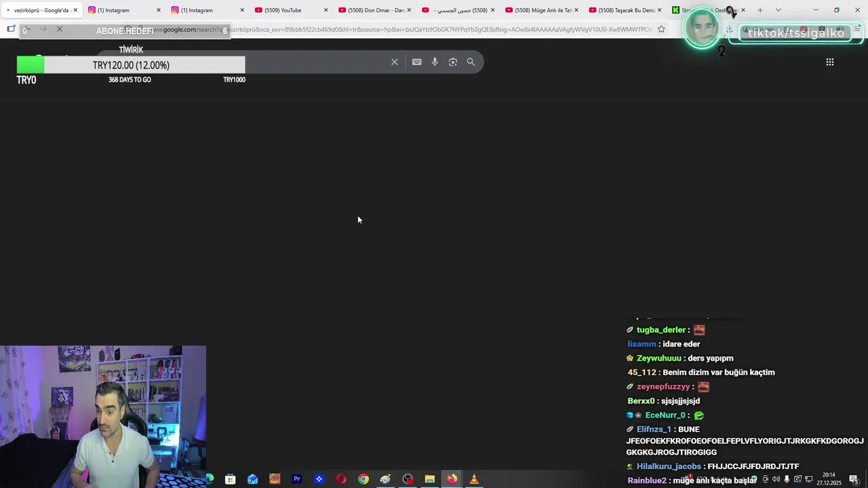This screenshot has width=868, height=488.
Task: Click the TRY120.00 (12.00%) goal bar
Action: pos(131,65)
